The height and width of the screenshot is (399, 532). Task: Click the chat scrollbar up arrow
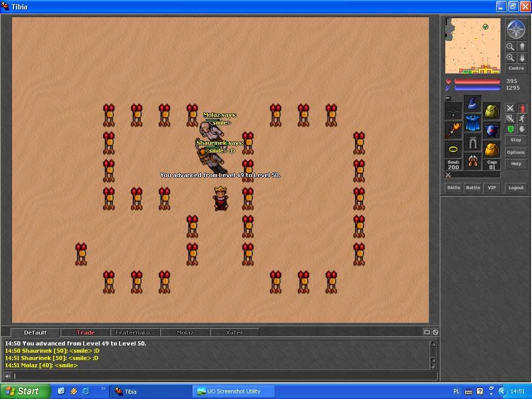433,343
